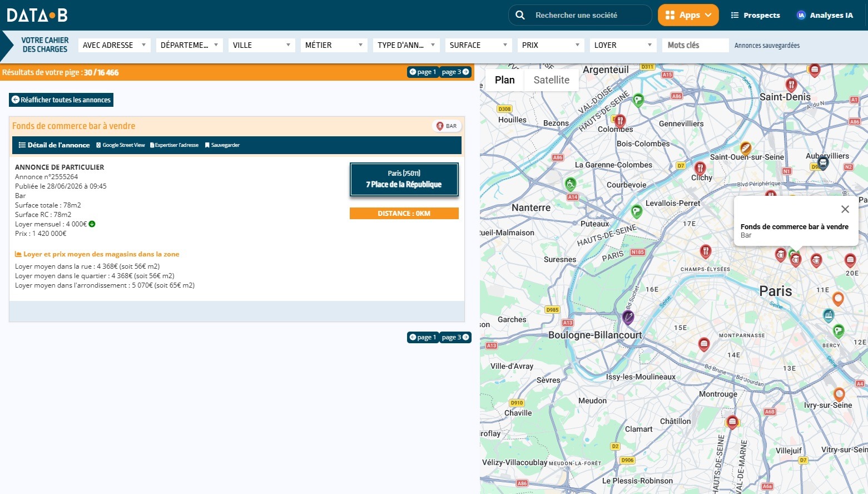This screenshot has width=868, height=494.
Task: Close the map info popup
Action: (845, 209)
